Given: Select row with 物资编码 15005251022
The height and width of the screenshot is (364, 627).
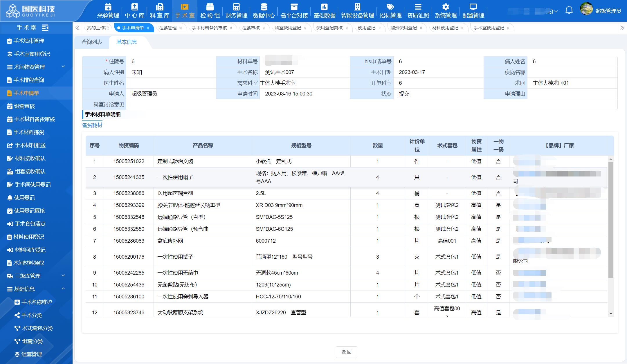Looking at the screenshot, I should (347, 161).
